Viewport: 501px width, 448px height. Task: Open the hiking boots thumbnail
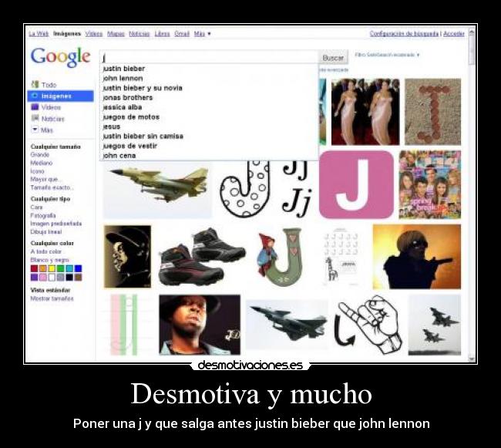[202, 257]
